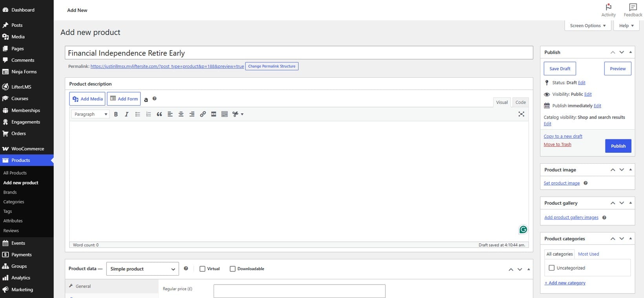
Task: Collapse the Product image panel
Action: (630, 170)
